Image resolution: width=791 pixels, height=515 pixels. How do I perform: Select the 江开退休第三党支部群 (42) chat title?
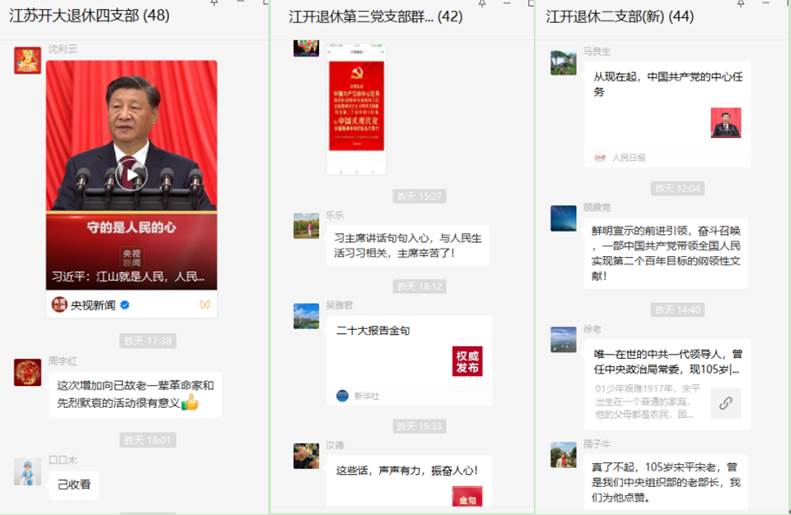(x=375, y=17)
